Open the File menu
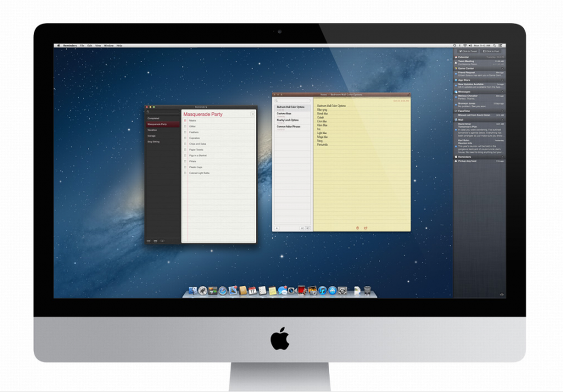Viewport: 563px width, 392px height. click(x=82, y=45)
